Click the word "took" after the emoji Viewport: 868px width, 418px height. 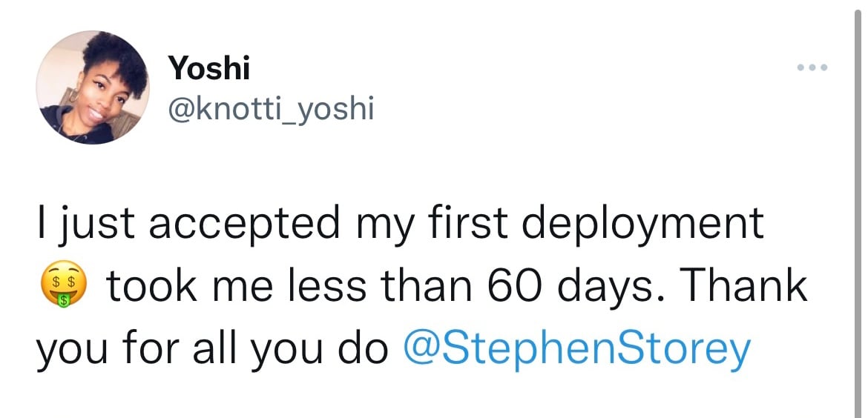point(153,286)
